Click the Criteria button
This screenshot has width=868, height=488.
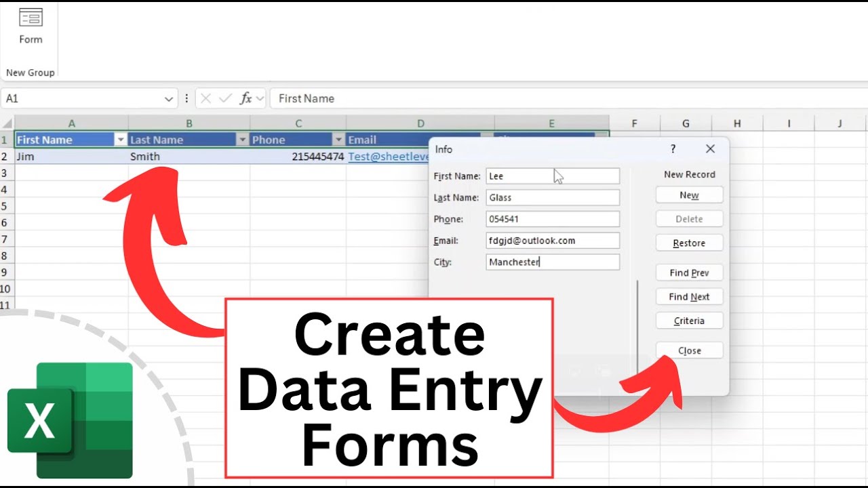689,321
